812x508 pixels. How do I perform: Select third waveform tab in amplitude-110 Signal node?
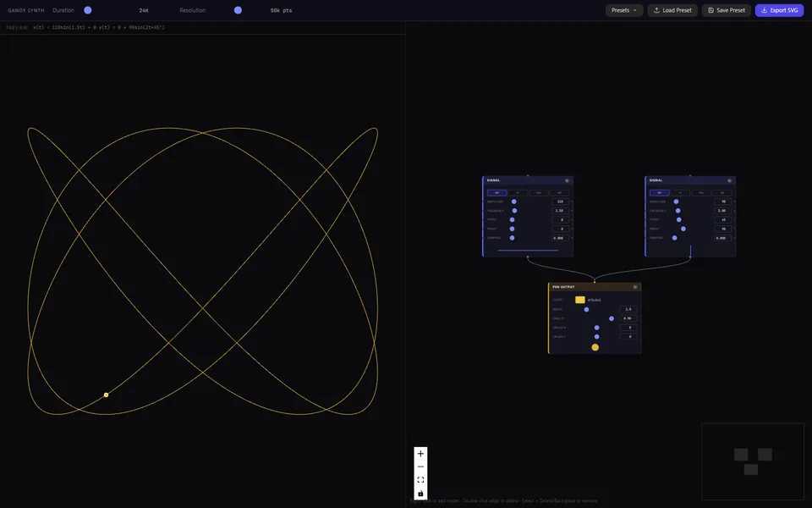(x=539, y=193)
